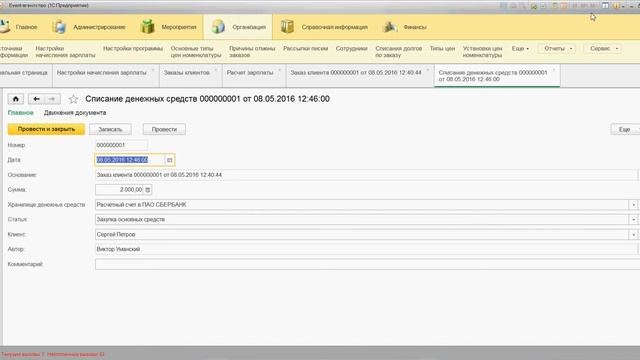Viewport: 640px width, 360px height.
Task: Open Настройки программы link
Action: coord(133,49)
